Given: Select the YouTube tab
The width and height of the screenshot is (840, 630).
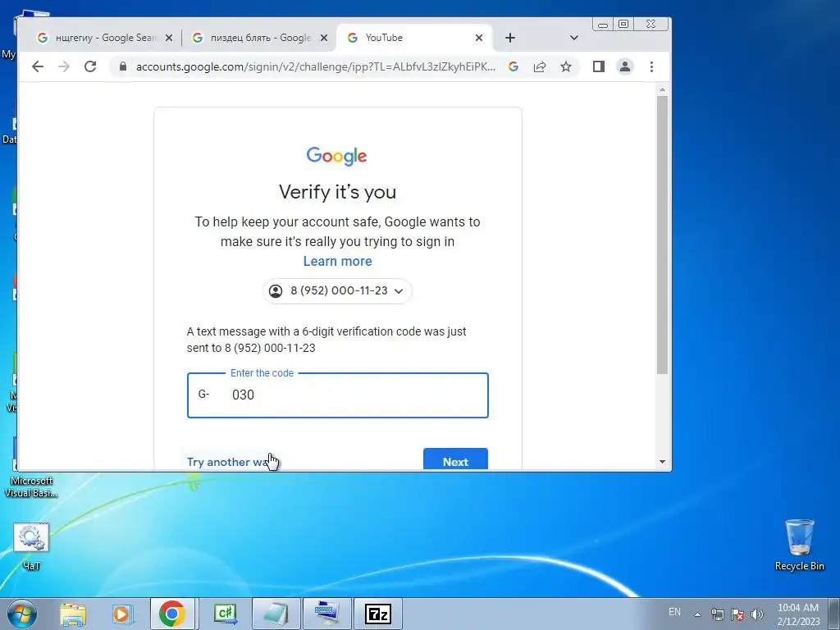Looking at the screenshot, I should pos(413,38).
